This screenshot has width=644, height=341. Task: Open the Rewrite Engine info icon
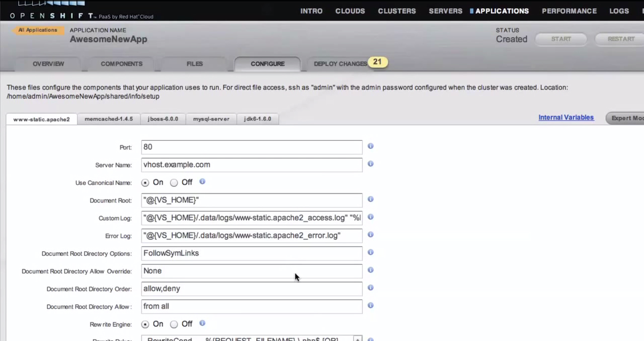(x=202, y=323)
